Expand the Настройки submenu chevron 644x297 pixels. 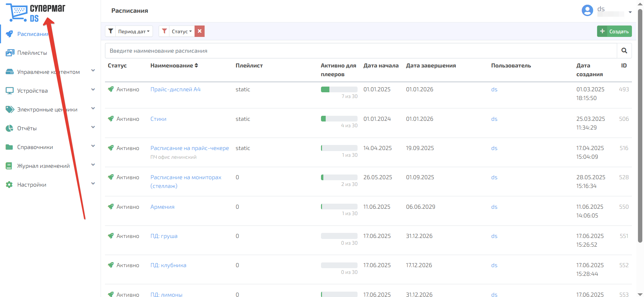tap(93, 183)
